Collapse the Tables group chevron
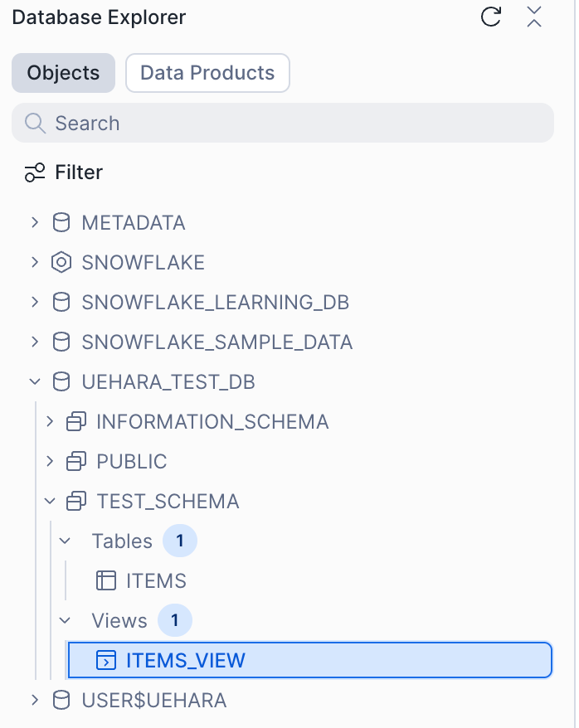The height and width of the screenshot is (728, 579). (65, 541)
